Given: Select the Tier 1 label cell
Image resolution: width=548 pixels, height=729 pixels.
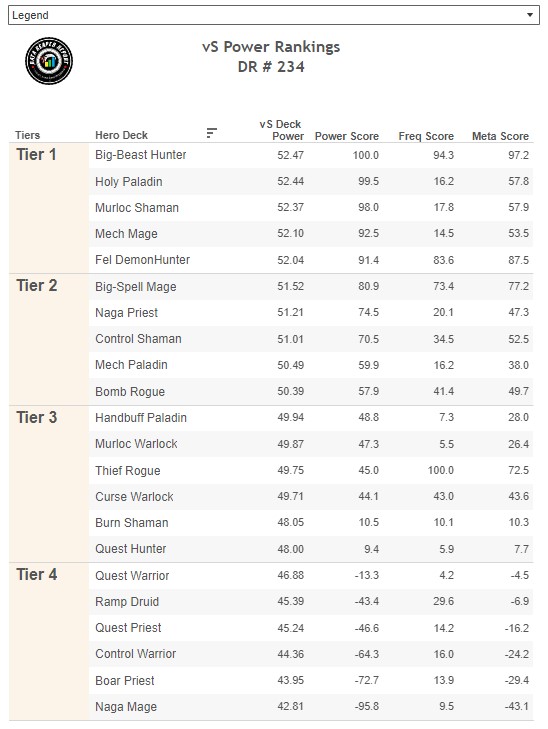Looking at the screenshot, I should point(49,208).
